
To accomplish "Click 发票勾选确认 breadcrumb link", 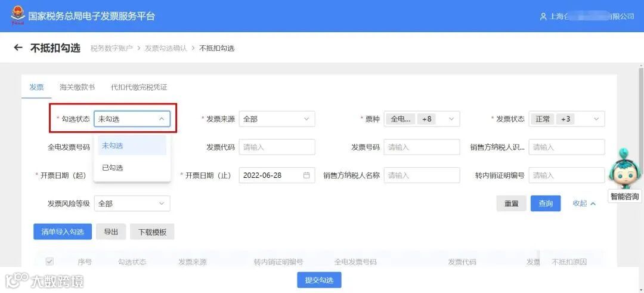I will click(166, 48).
